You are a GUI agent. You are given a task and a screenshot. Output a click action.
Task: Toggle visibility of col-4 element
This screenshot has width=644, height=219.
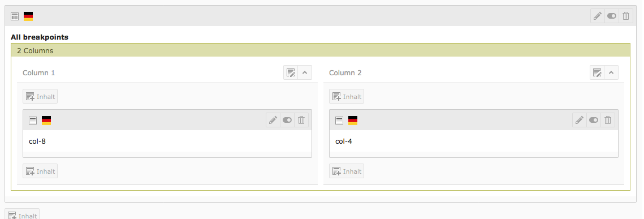[594, 120]
